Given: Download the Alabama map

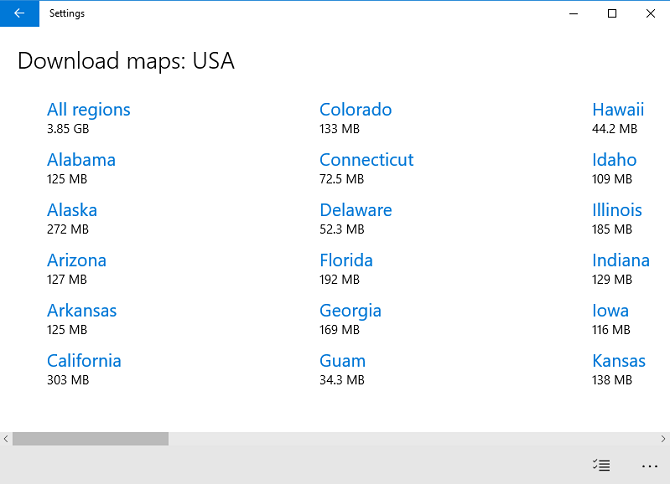Looking at the screenshot, I should point(81,160).
